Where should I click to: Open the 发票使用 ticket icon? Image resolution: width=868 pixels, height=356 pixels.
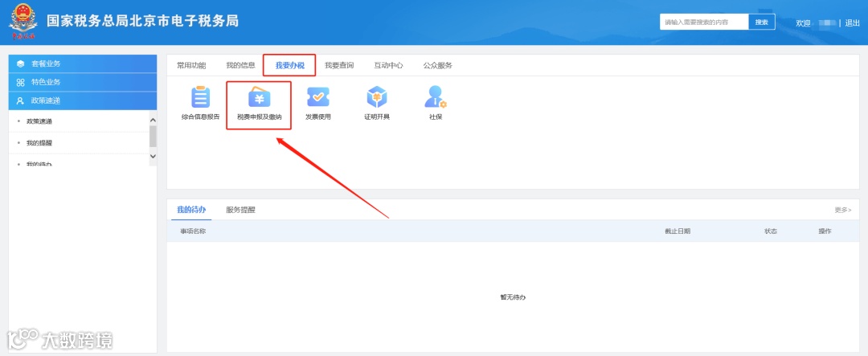point(318,97)
